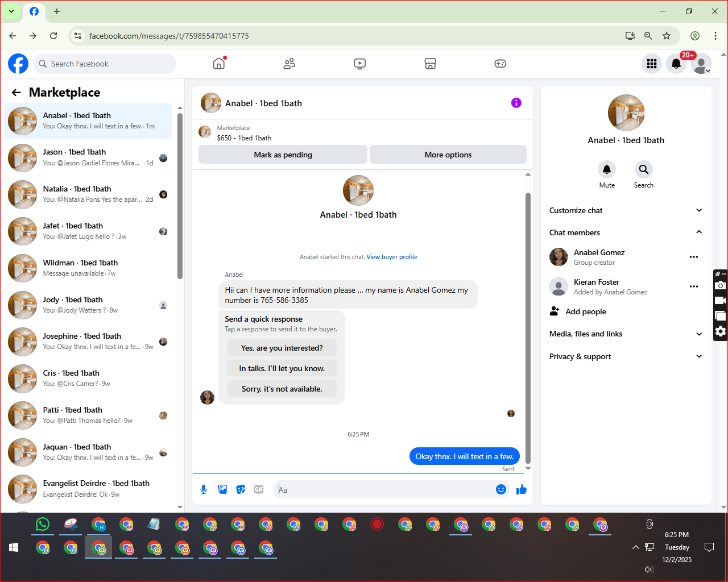Open View buyer profile link

click(x=392, y=257)
